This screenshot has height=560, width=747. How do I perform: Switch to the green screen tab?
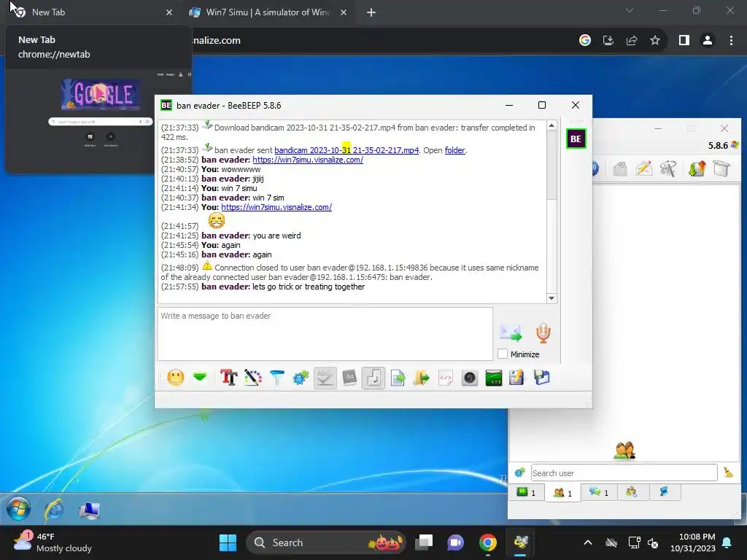(x=527, y=492)
